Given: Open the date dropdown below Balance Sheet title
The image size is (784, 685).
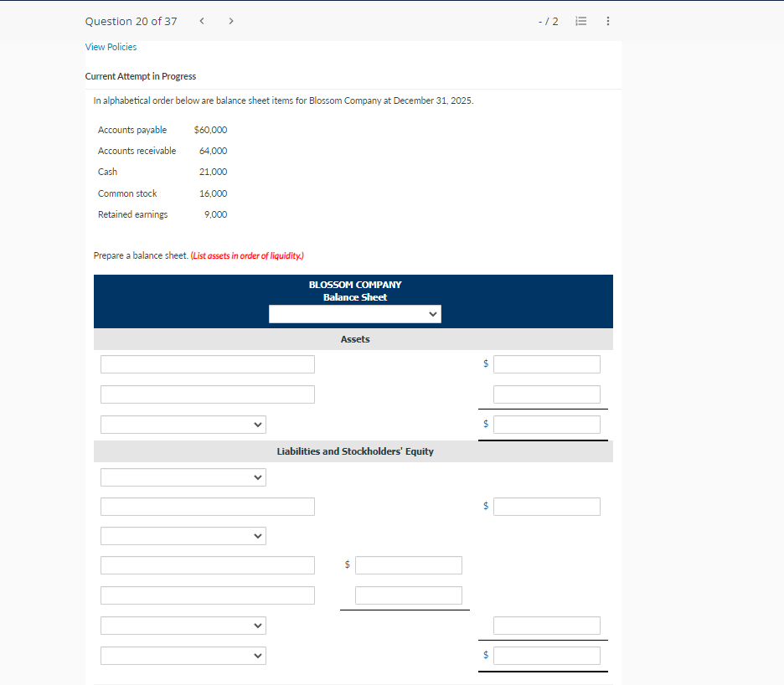Looking at the screenshot, I should tap(354, 313).
